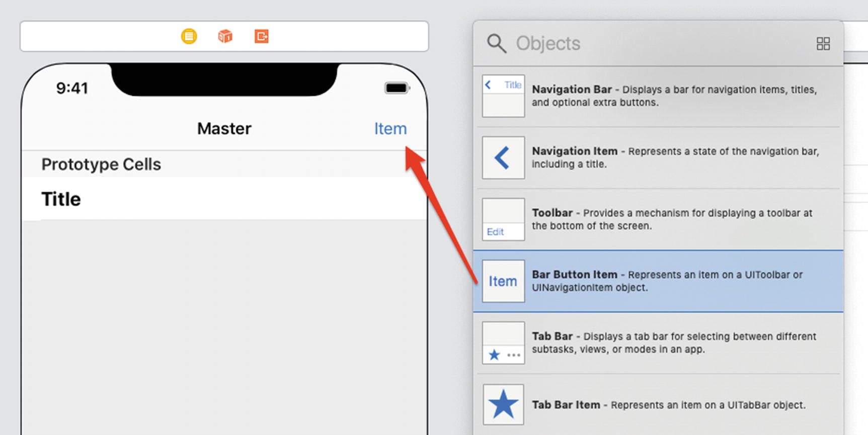The width and height of the screenshot is (868, 435).
Task: Click the Toolbar description row
Action: [658, 219]
